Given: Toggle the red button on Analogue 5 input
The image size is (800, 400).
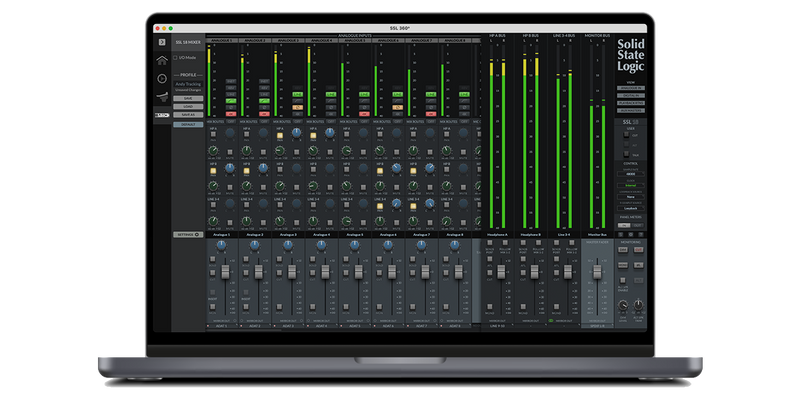Looking at the screenshot, I should tap(364, 114).
